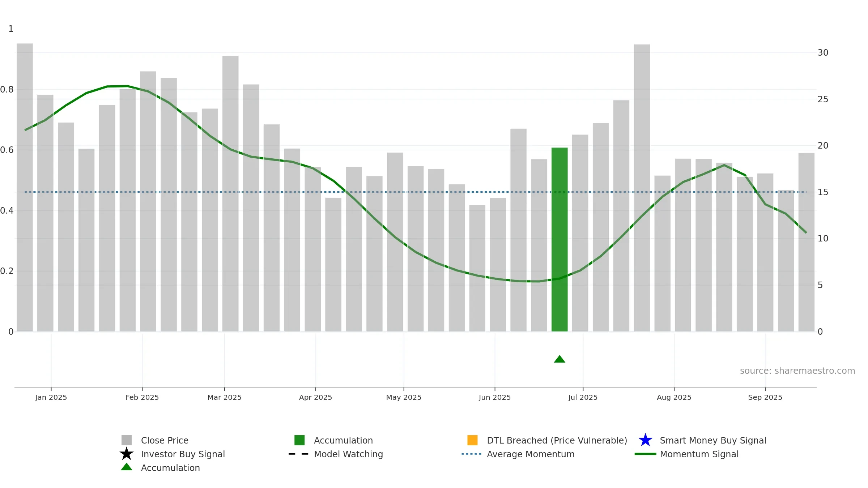Click the black Investor Buy Signal star

click(127, 454)
